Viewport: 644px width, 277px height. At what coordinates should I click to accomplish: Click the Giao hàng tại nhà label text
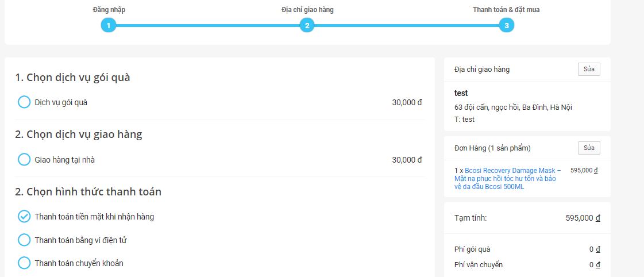tap(64, 160)
